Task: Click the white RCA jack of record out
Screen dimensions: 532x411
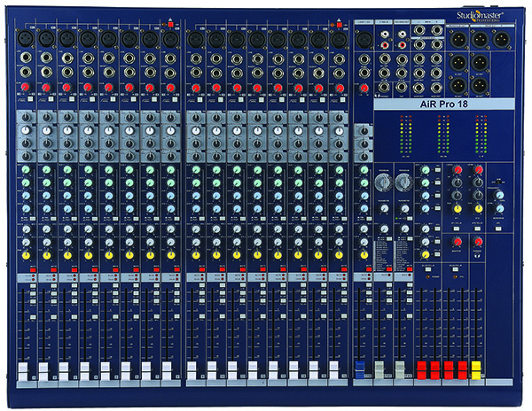Action: point(402,35)
